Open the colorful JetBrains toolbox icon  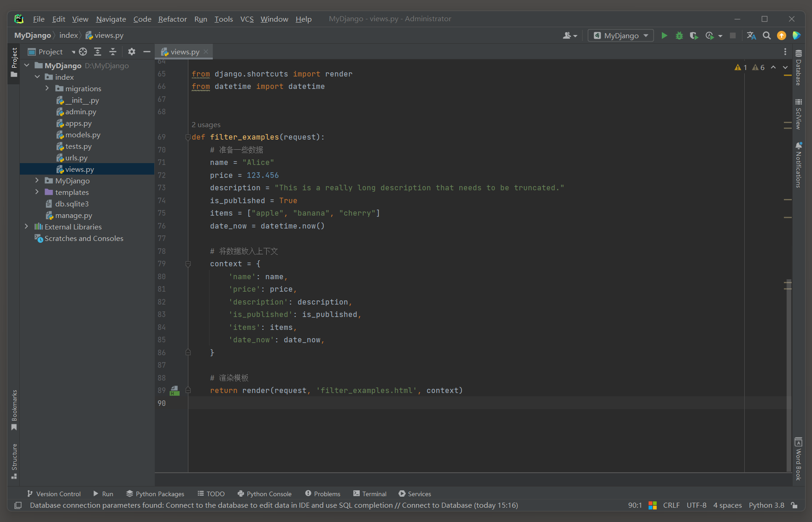pyautogui.click(x=796, y=35)
